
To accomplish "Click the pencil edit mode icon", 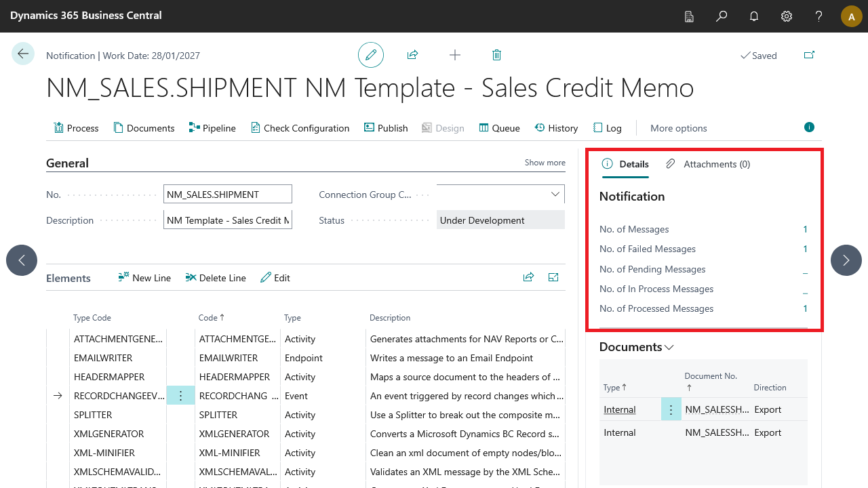I will click(371, 55).
